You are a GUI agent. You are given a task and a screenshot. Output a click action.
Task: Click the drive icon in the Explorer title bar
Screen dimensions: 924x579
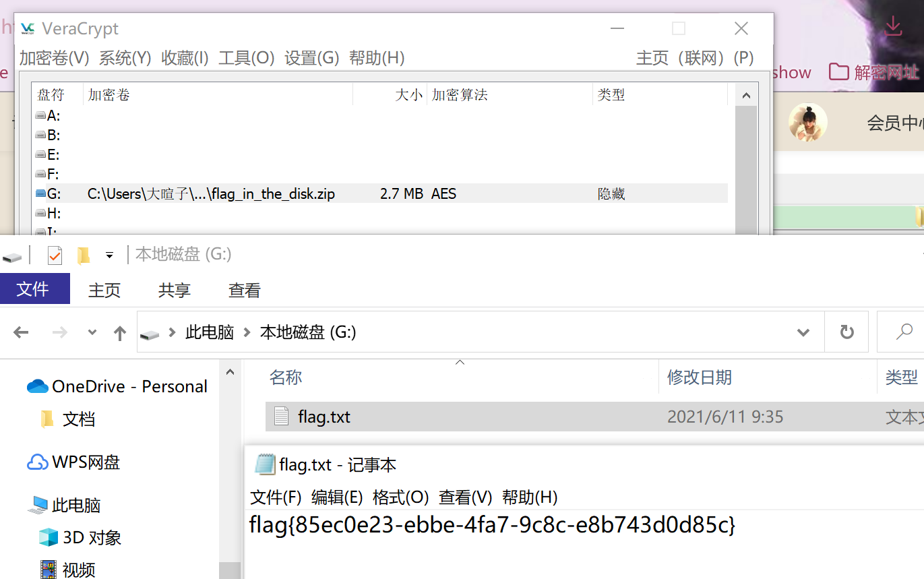12,256
